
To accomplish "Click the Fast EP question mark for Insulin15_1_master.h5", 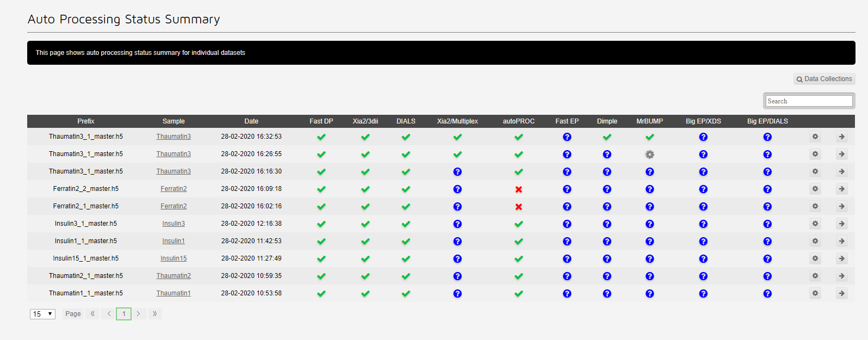I will 567,259.
